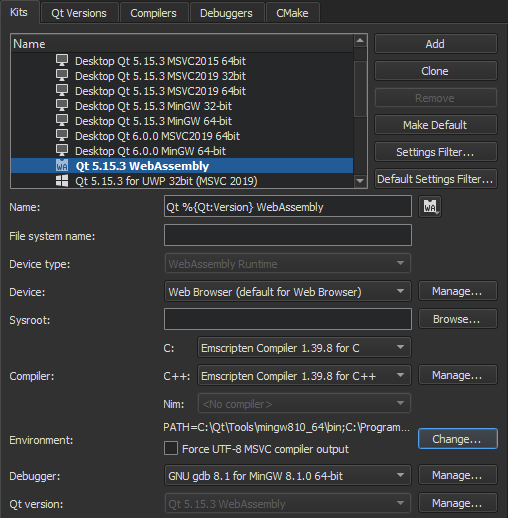Open the C++ compiler dropdown
Image resolution: width=508 pixels, height=518 pixels.
click(x=304, y=375)
